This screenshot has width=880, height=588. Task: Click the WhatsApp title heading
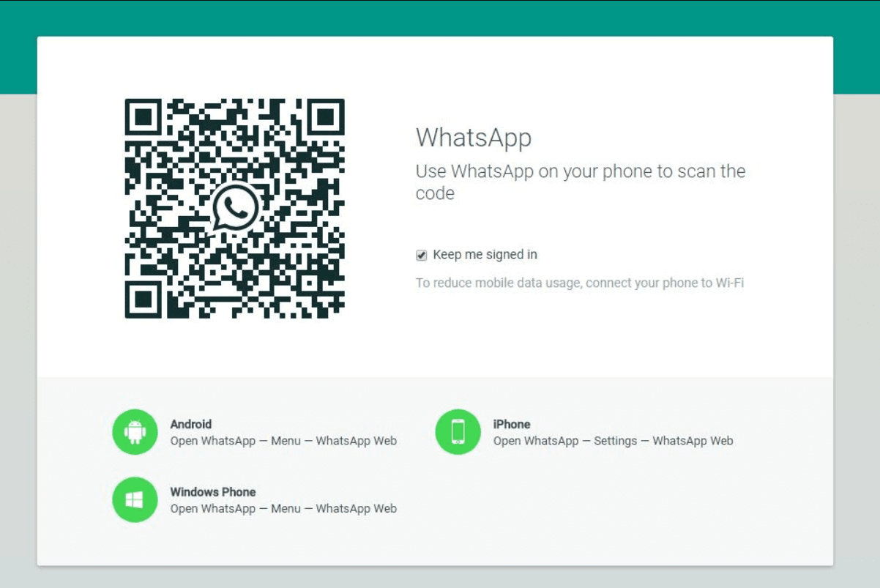coord(474,138)
